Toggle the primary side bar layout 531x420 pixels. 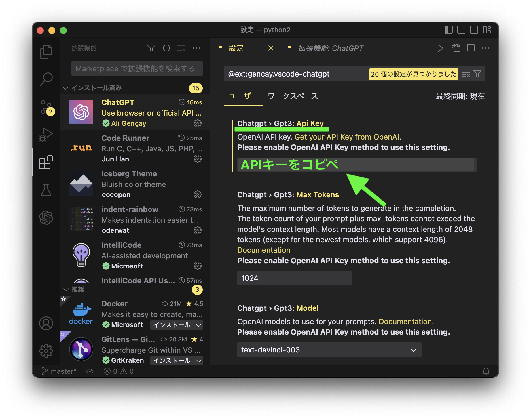449,30
